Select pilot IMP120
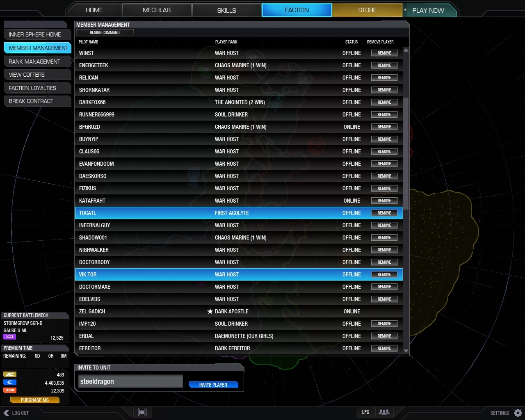Viewport: 525px width, 420px height. (239, 324)
